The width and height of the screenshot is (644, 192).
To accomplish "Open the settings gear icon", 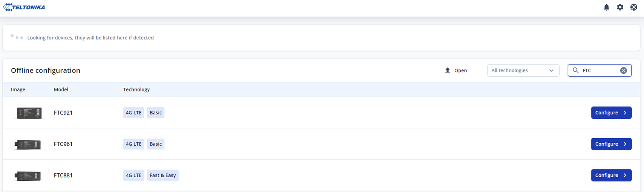I will 620,7.
